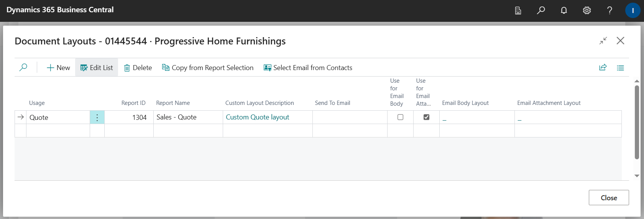Screen dimensions: 644x219
Task: Click the Report Name column header
Action: pos(173,103)
